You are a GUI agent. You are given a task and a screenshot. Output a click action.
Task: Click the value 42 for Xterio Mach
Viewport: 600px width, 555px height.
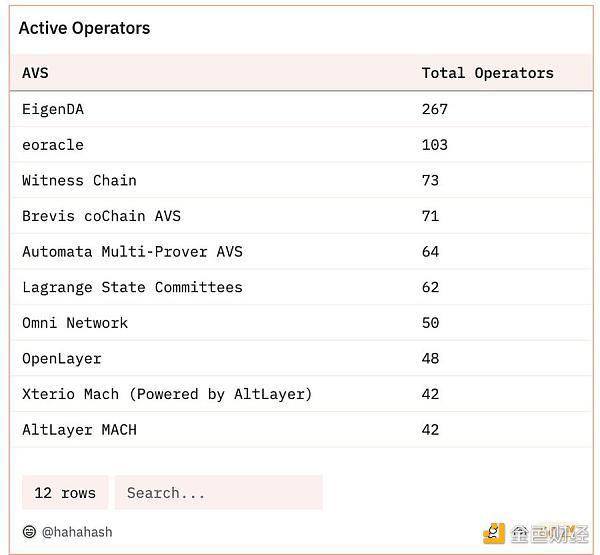click(x=430, y=394)
